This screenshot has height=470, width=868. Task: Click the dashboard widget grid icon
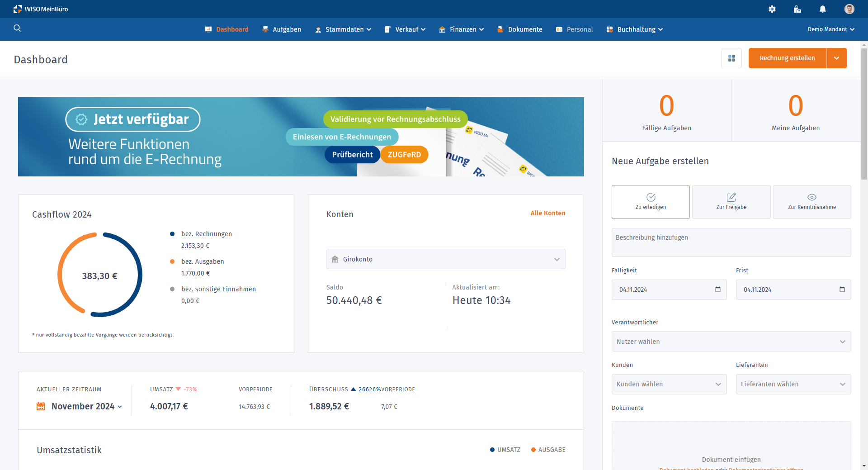click(731, 58)
